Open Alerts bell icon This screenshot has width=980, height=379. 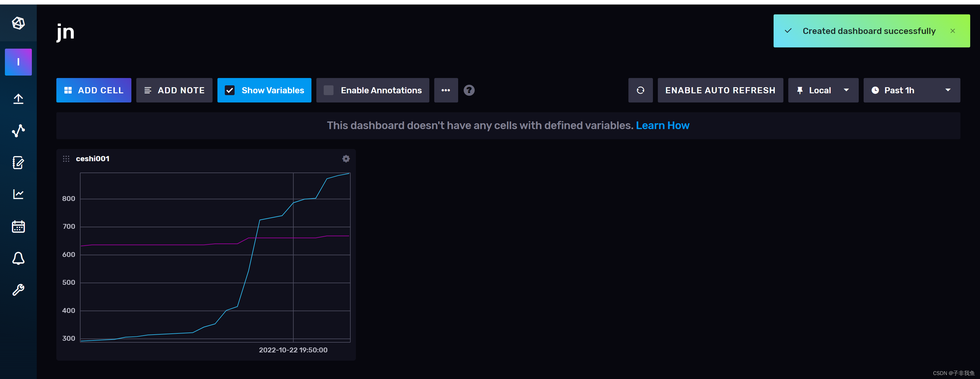coord(18,258)
